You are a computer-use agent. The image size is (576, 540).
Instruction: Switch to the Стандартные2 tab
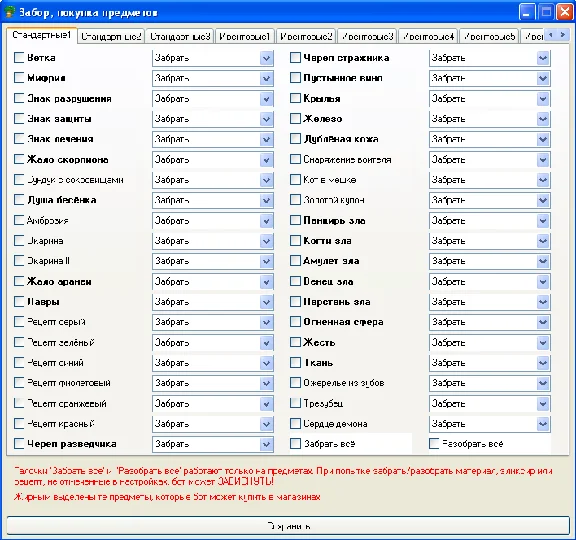[111, 36]
